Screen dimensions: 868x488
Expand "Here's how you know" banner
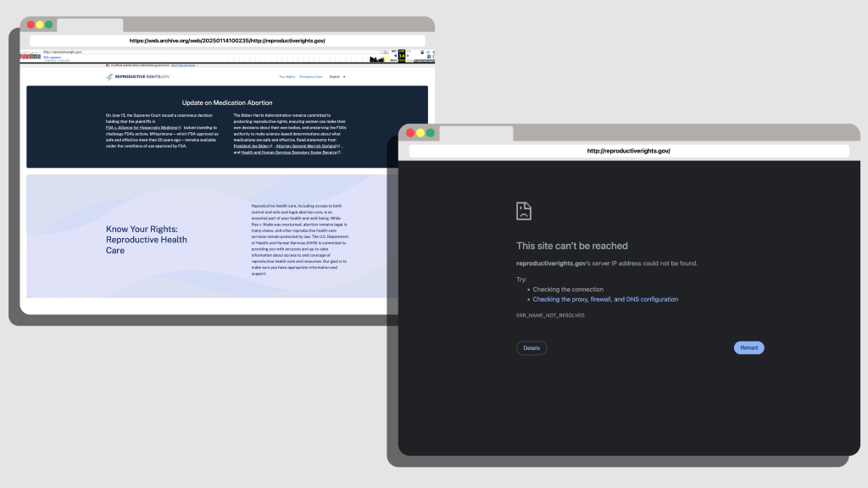(183, 65)
